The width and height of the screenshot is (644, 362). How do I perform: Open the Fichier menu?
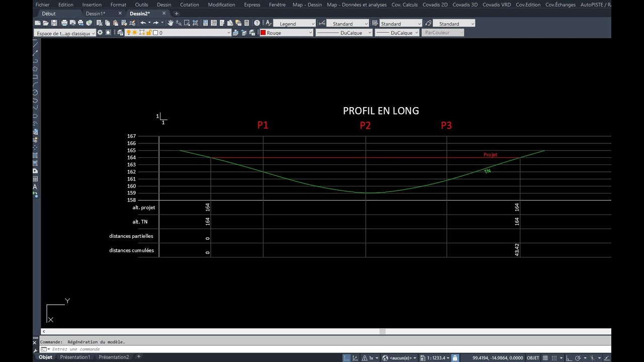[x=42, y=5]
